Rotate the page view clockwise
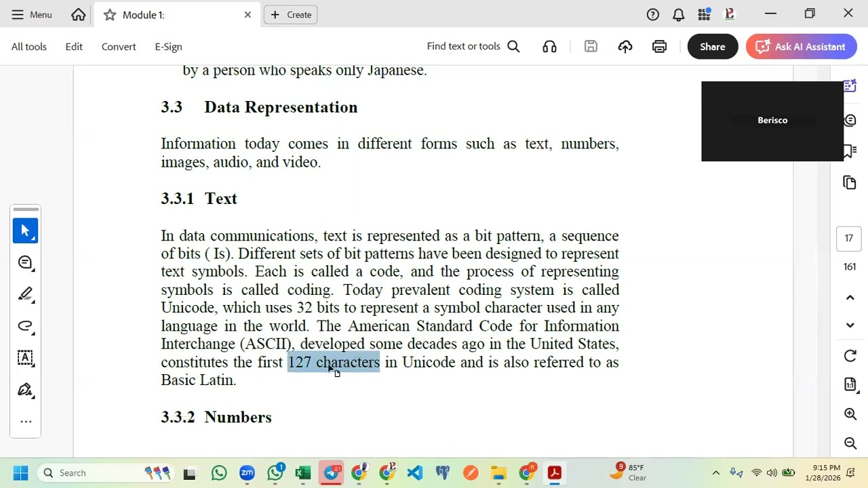868x488 pixels. [x=850, y=357]
